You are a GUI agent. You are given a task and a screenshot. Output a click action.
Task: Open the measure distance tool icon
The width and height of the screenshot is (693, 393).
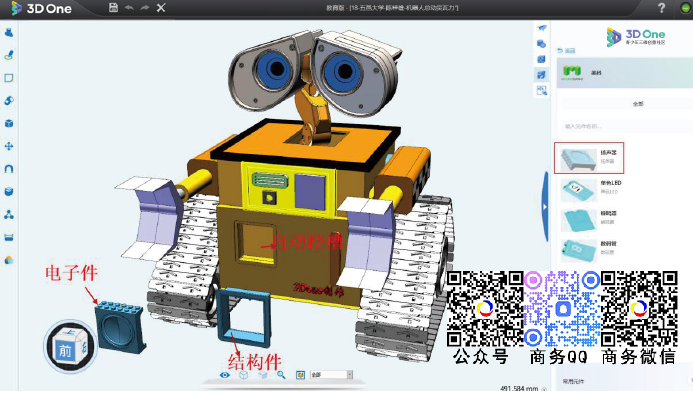[9, 237]
